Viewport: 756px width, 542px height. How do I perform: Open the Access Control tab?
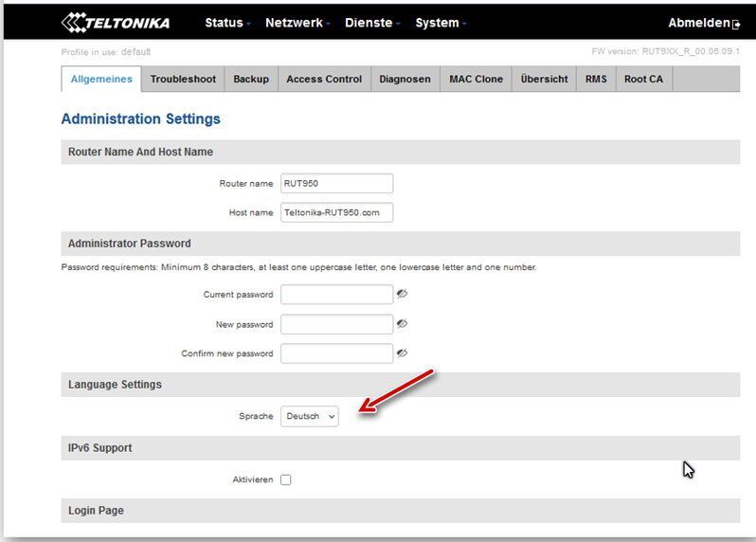324,80
